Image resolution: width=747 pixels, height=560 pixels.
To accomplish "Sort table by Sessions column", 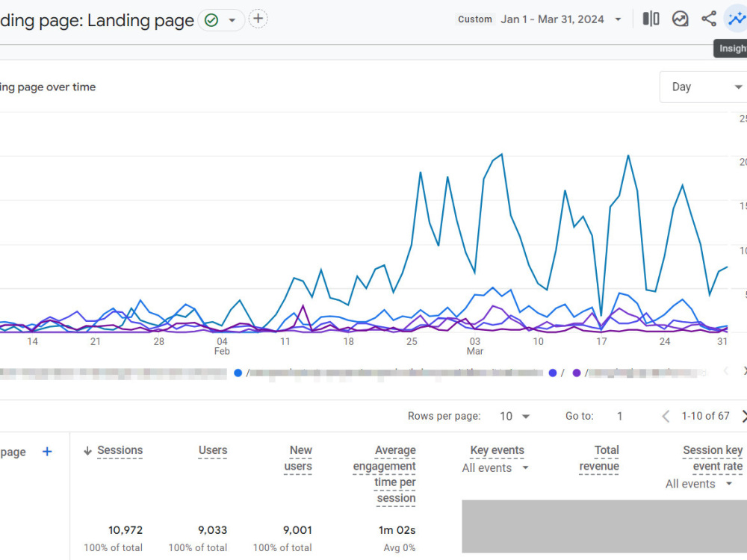I will [x=120, y=450].
